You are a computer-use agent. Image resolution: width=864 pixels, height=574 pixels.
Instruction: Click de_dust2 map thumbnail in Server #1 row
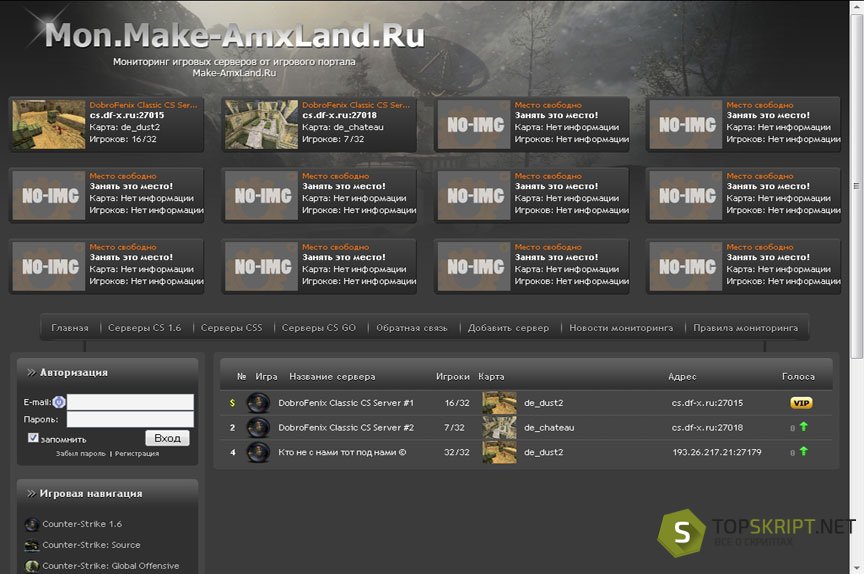point(499,403)
